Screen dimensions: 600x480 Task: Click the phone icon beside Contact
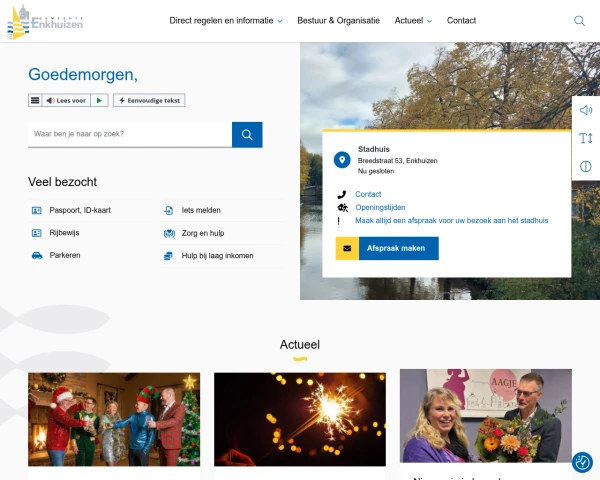[x=342, y=194]
